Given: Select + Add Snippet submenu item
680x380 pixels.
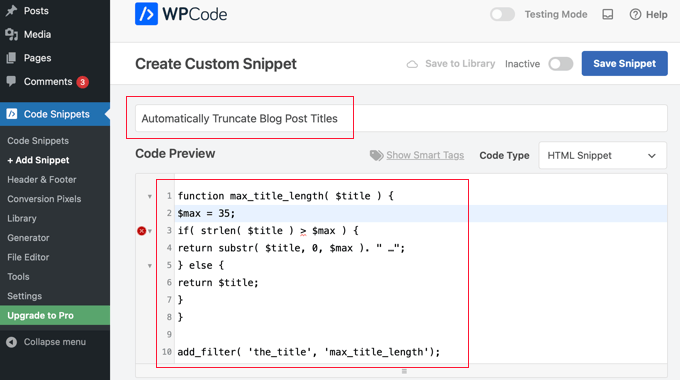Looking at the screenshot, I should click(38, 160).
